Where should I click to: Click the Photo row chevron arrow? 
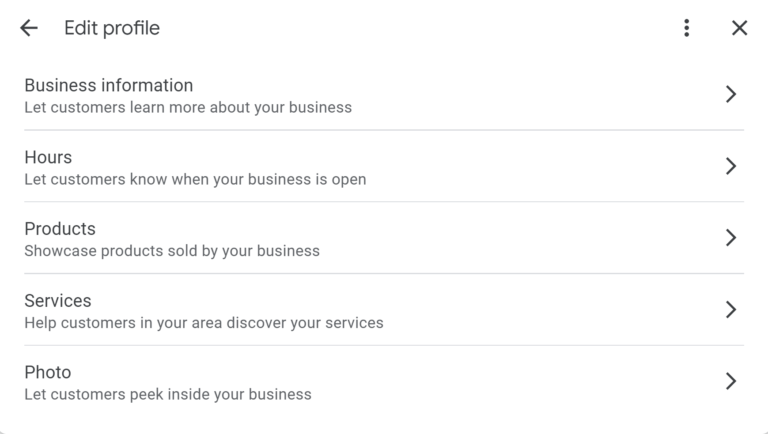point(731,381)
